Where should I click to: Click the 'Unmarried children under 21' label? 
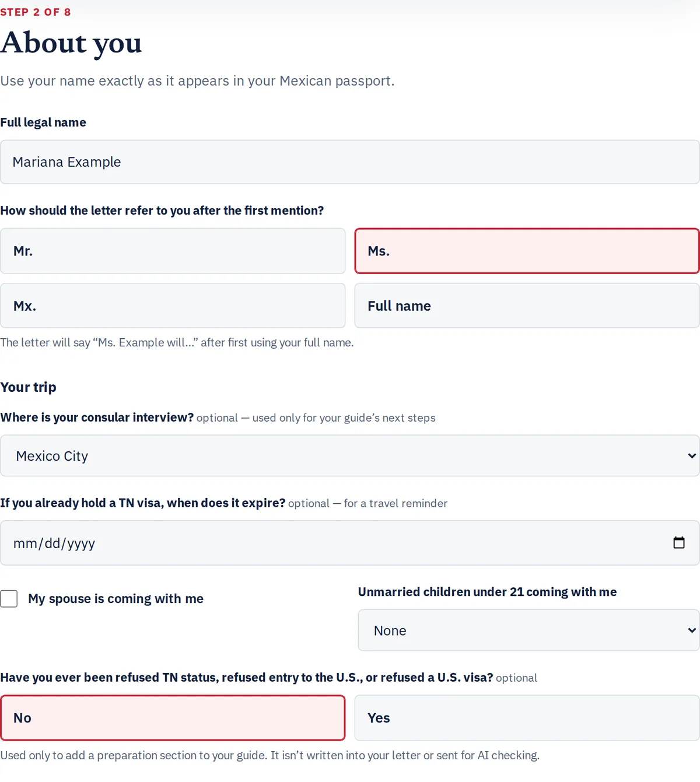tap(487, 592)
